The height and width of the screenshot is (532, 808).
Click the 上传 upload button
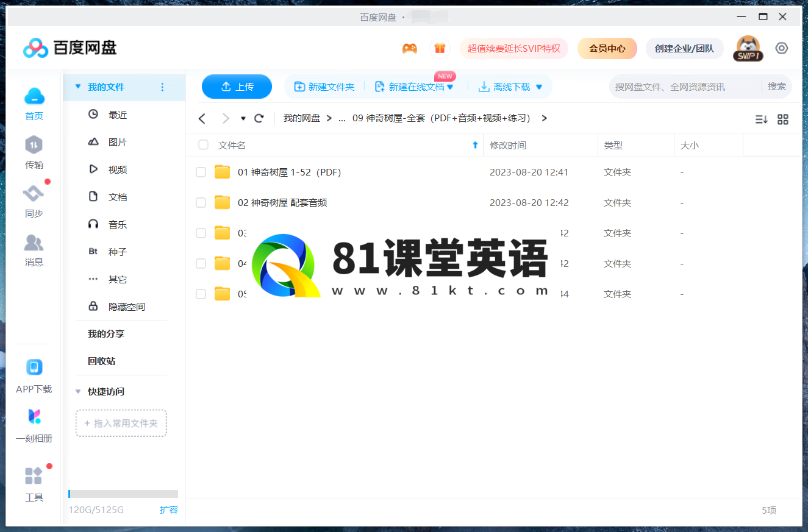click(x=237, y=87)
